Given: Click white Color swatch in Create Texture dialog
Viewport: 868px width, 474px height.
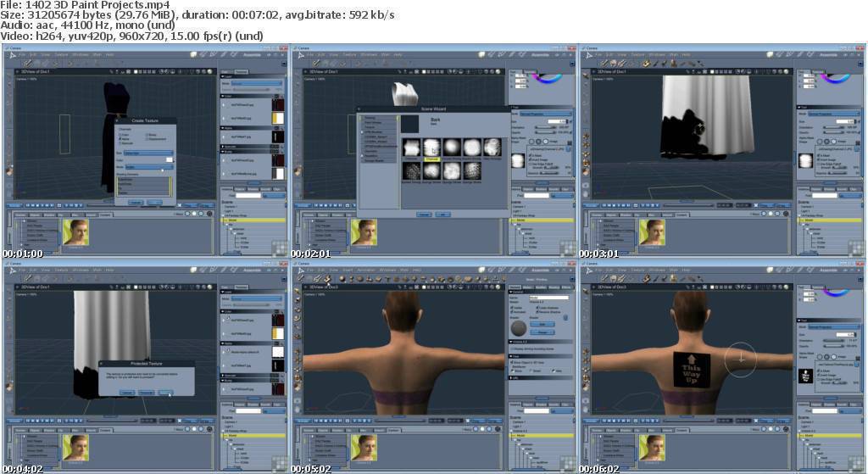Looking at the screenshot, I should pyautogui.click(x=170, y=160).
